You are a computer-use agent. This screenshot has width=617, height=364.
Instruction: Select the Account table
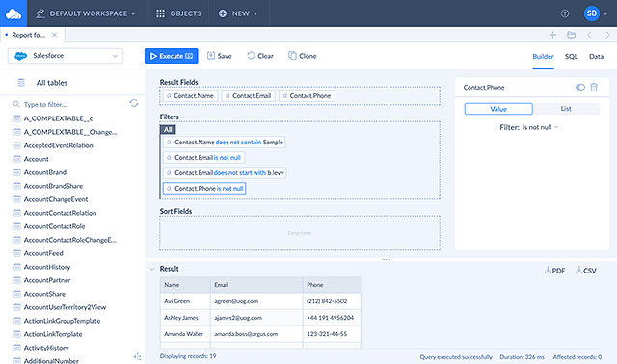click(37, 159)
